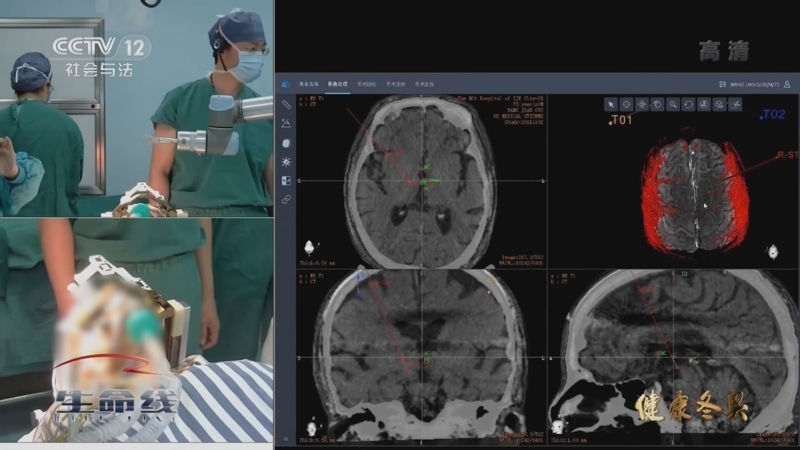
Task: Click the green AC marker in axial view
Action: click(x=427, y=167)
